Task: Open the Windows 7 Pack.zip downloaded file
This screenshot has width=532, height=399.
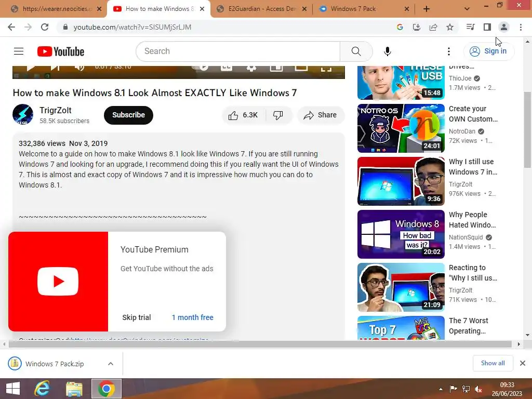Action: (54, 364)
